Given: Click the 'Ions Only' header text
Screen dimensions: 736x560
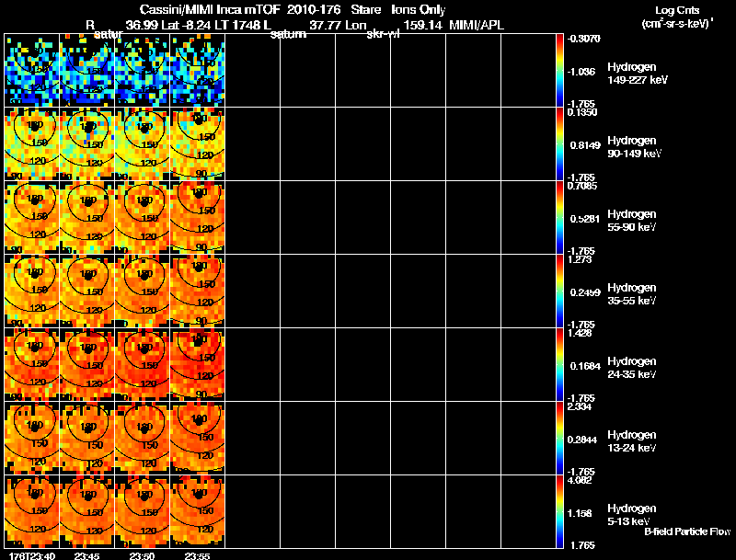Looking at the screenshot, I should (x=419, y=10).
